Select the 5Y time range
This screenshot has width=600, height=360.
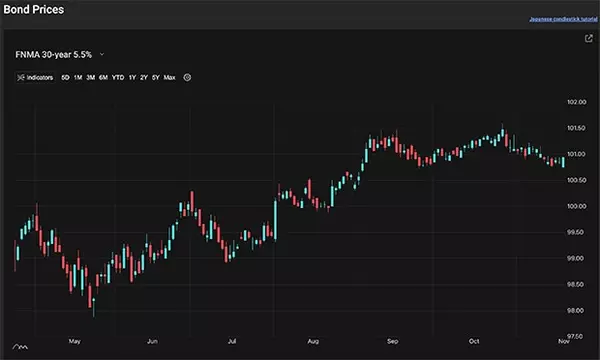156,77
